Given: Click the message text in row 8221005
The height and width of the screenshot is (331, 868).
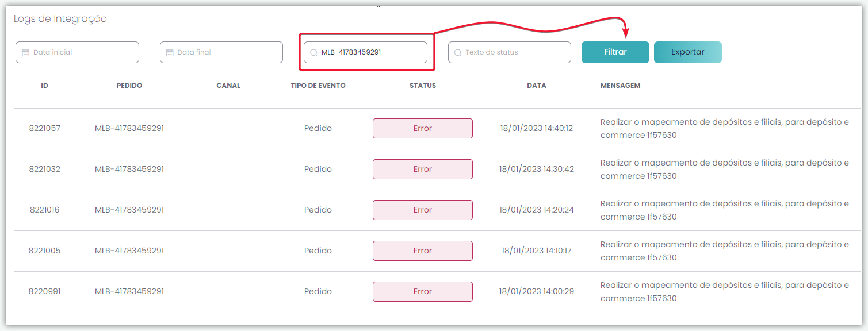Looking at the screenshot, I should click(x=725, y=251).
